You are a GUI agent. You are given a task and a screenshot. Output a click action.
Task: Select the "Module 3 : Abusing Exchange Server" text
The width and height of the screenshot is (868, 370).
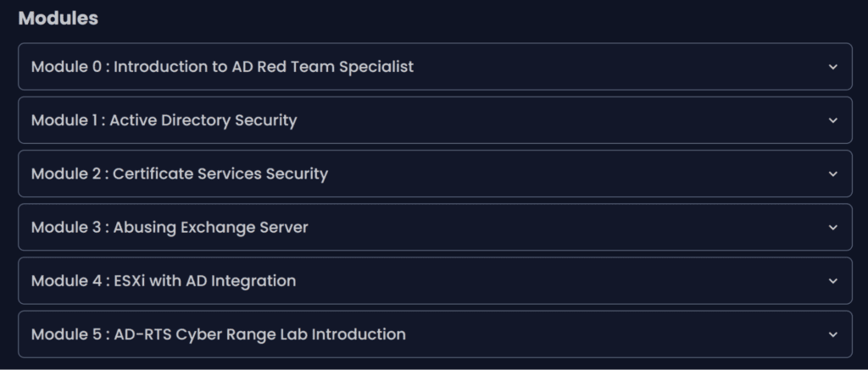170,227
